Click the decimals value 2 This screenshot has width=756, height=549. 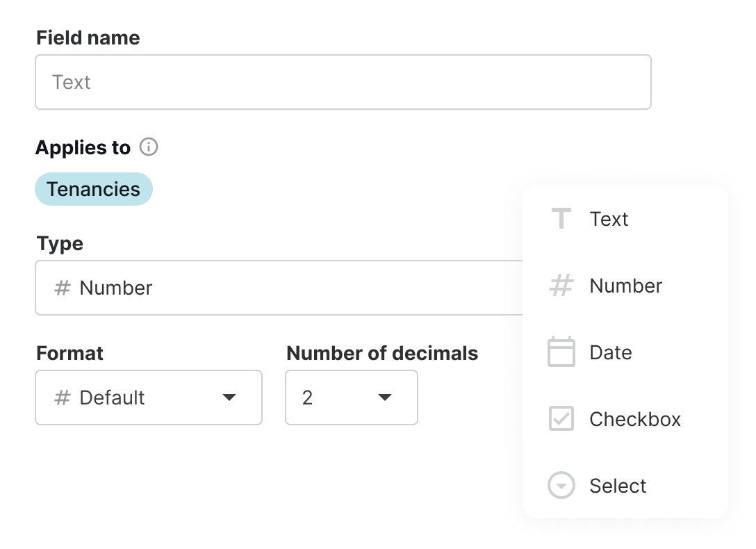[x=308, y=398]
